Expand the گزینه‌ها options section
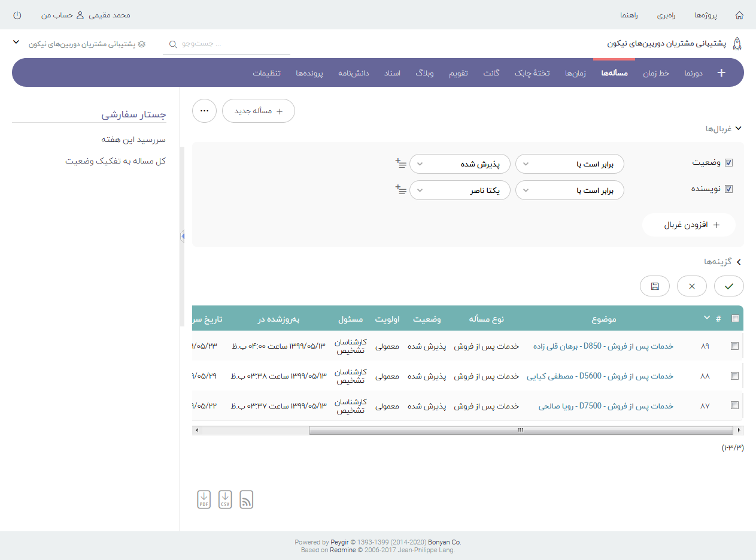The height and width of the screenshot is (560, 756). (722, 262)
